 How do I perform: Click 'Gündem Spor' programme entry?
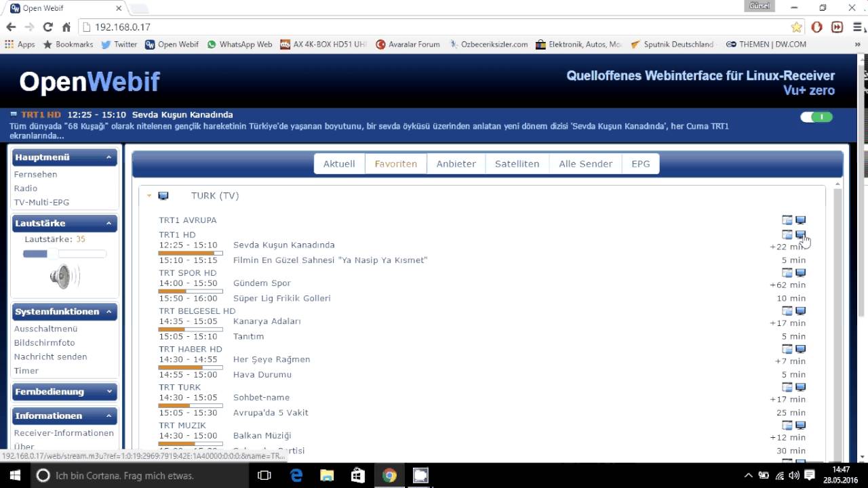262,283
